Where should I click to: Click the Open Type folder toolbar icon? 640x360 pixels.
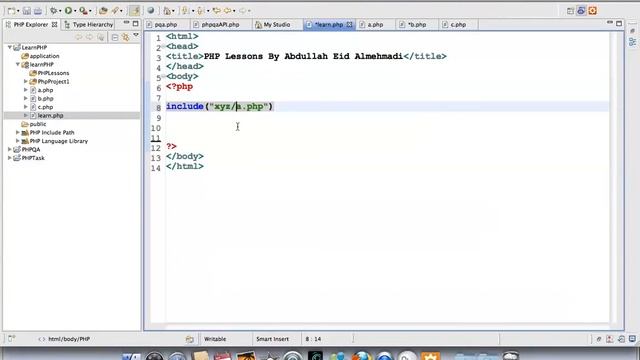[103, 11]
